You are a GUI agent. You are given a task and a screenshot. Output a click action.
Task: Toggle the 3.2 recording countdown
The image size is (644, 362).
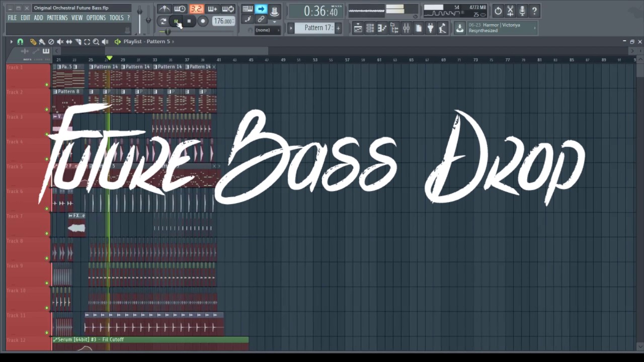click(196, 9)
